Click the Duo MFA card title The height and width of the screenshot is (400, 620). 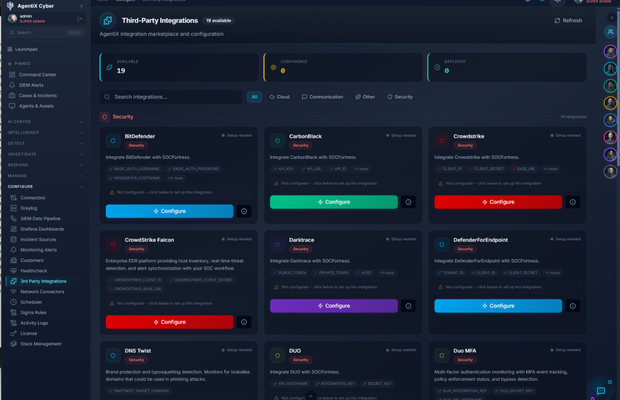pos(465,351)
